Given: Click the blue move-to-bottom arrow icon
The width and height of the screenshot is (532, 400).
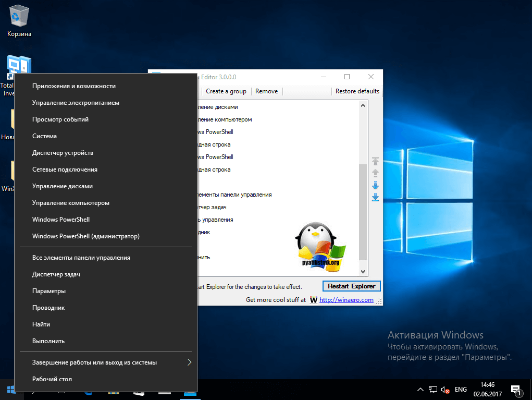Looking at the screenshot, I should (x=375, y=197).
